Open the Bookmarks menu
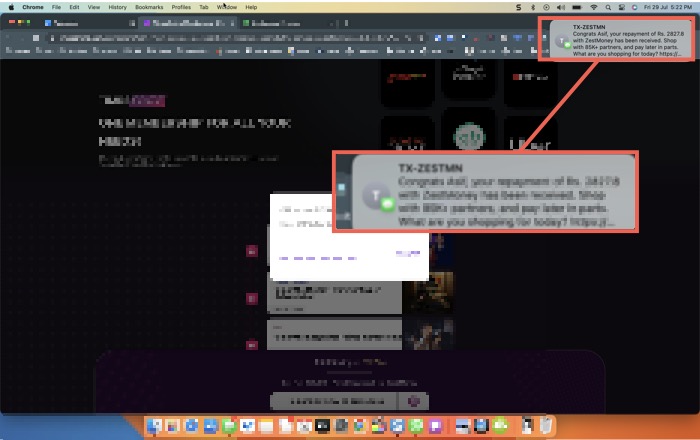Image resolution: width=700 pixels, height=440 pixels. (149, 7)
